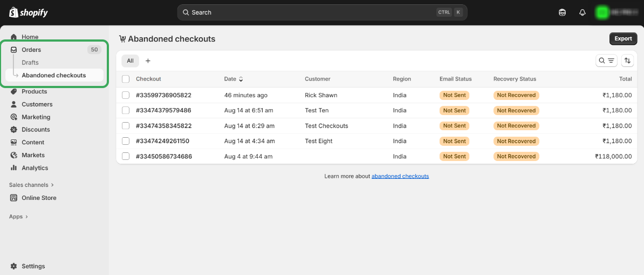This screenshot has width=644, height=275.
Task: Click the Export button
Action: [623, 39]
